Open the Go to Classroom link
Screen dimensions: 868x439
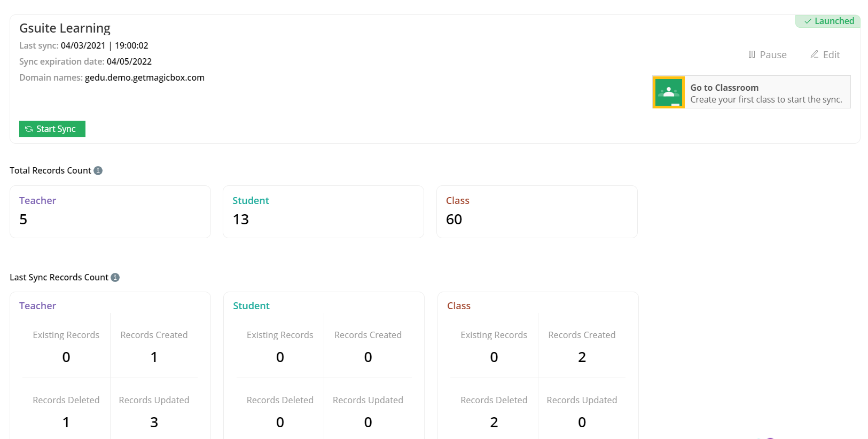point(724,88)
